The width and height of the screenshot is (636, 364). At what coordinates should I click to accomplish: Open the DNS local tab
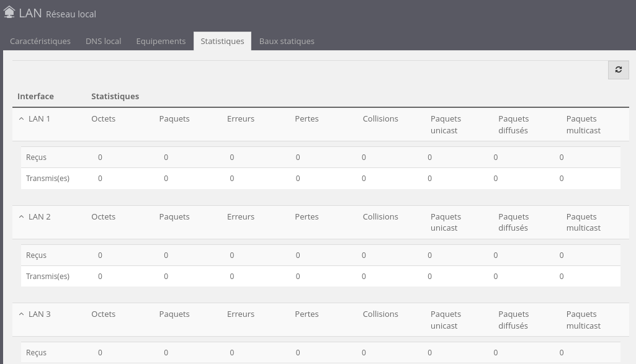pos(103,41)
